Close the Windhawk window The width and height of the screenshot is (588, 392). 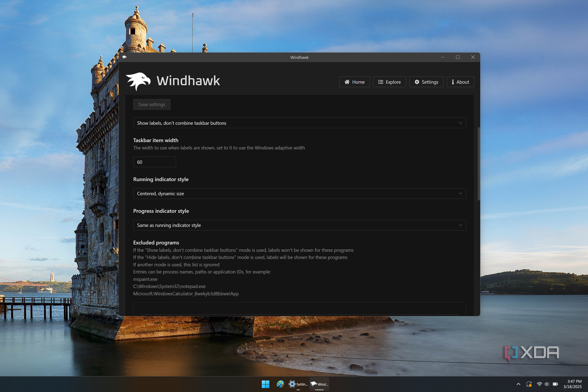[x=473, y=57]
